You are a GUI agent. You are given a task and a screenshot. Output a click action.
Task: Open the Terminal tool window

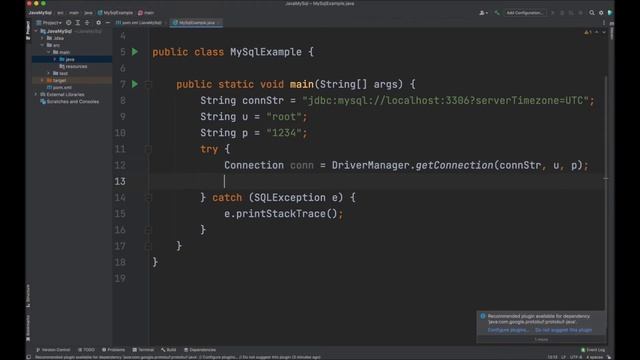click(x=143, y=350)
